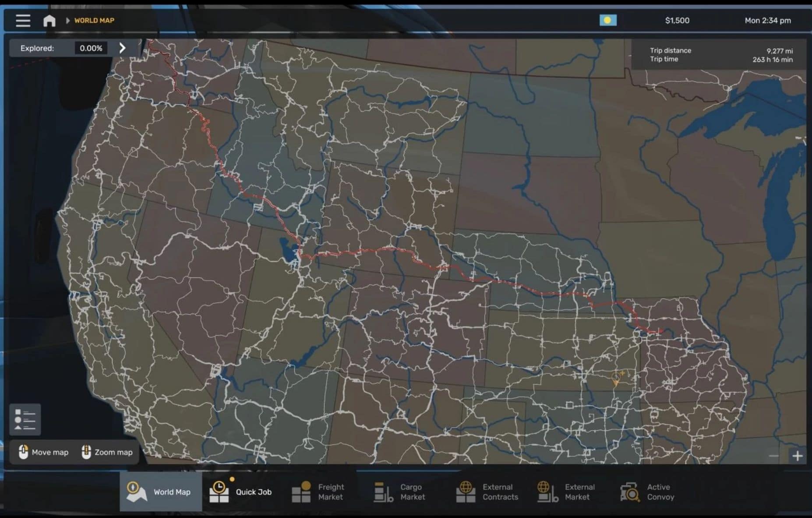The height and width of the screenshot is (518, 812).
Task: Open the Quick Job tab
Action: 242,492
